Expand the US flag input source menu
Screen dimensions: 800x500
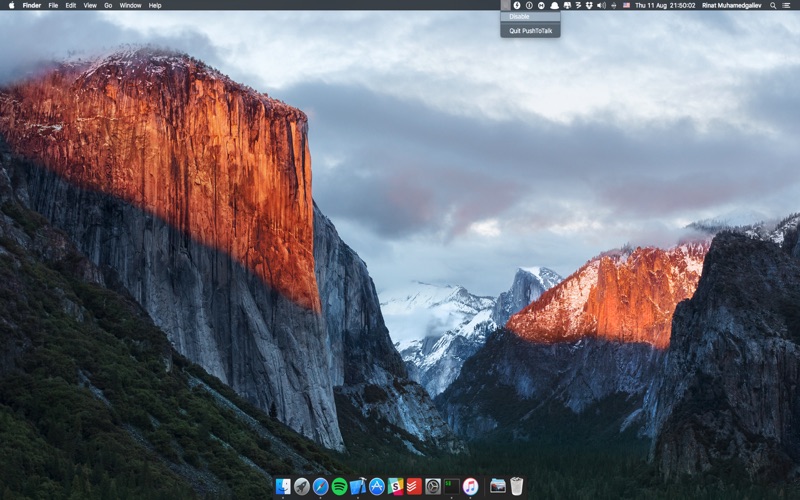[626, 5]
